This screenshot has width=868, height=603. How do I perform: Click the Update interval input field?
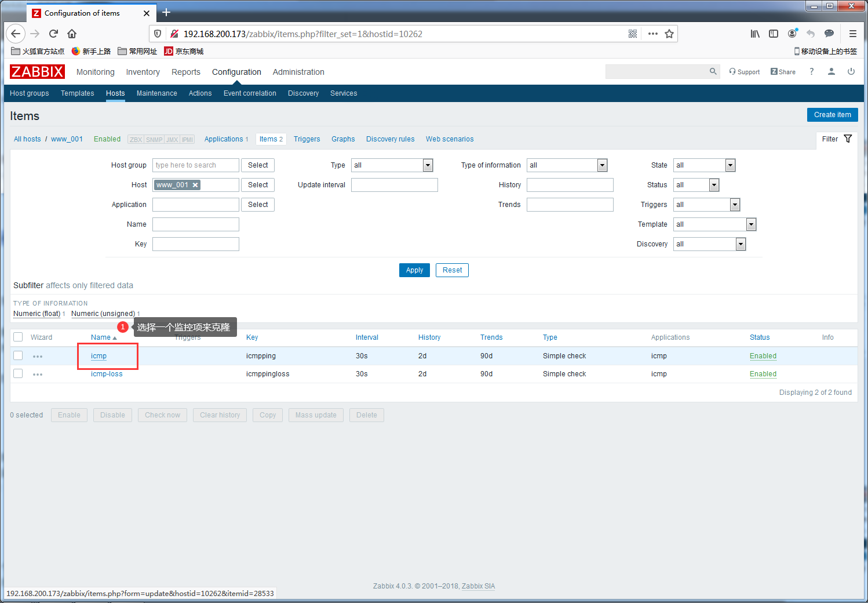pos(395,185)
